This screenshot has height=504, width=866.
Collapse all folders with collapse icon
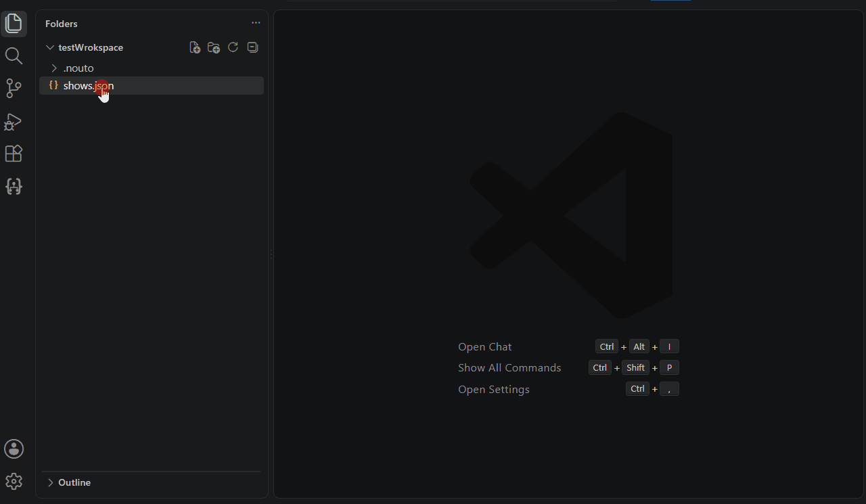pyautogui.click(x=252, y=47)
